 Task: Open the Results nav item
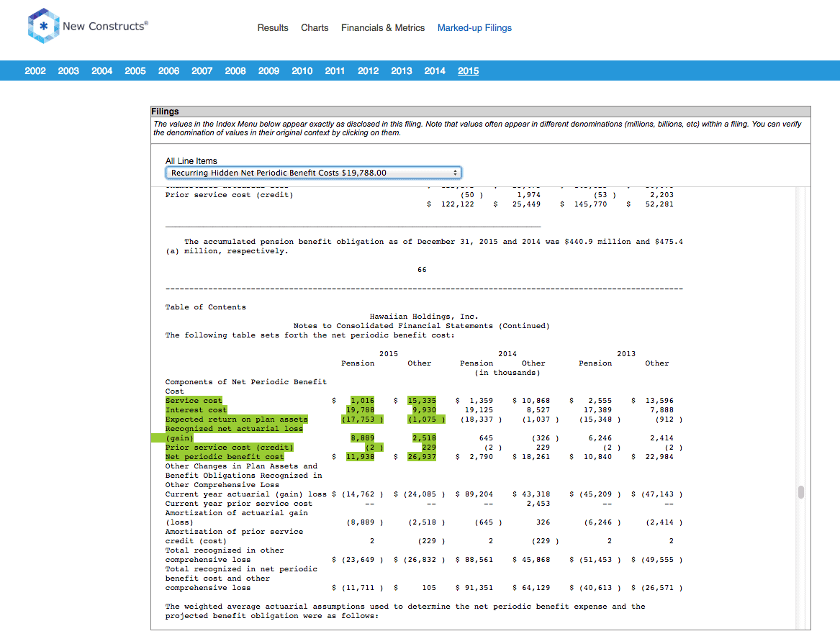click(273, 28)
